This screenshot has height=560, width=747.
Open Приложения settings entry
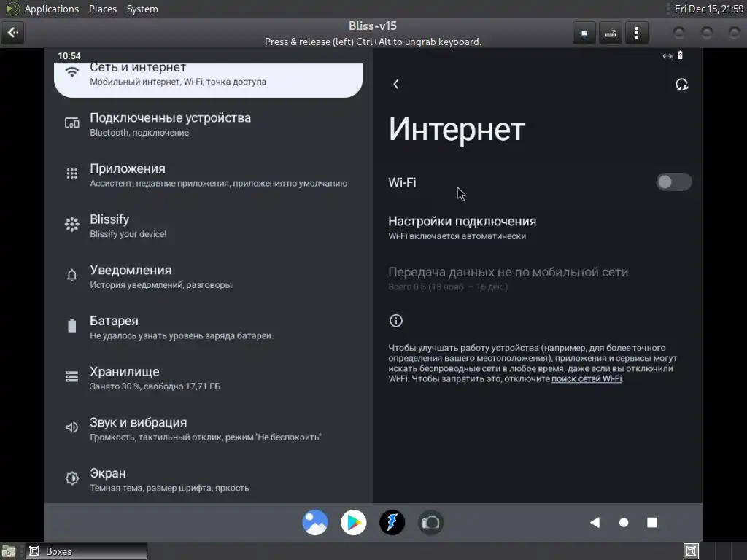pos(208,175)
